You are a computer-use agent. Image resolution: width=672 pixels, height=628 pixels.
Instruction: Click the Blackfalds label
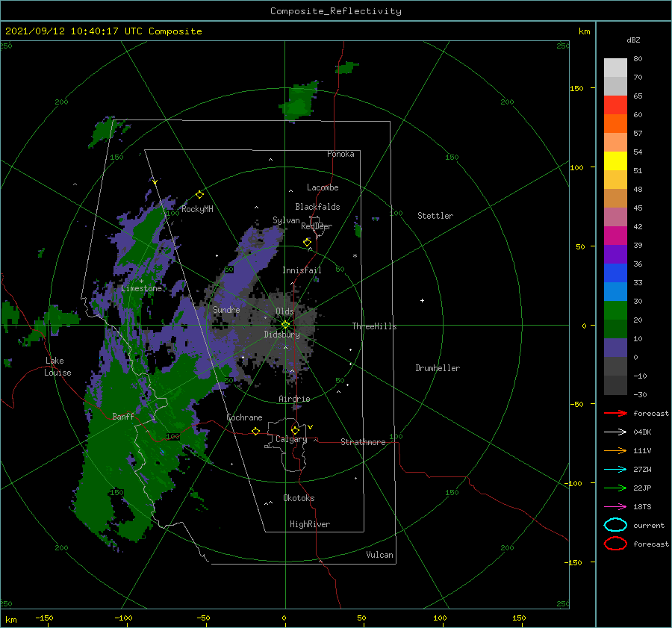click(317, 207)
